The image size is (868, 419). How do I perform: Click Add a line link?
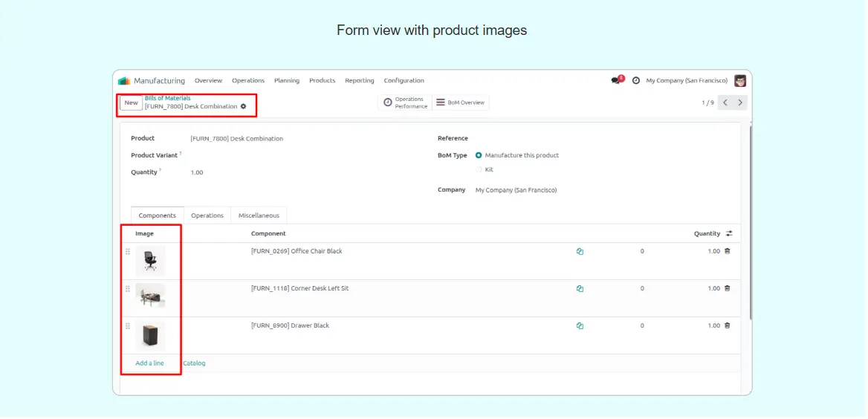(149, 363)
